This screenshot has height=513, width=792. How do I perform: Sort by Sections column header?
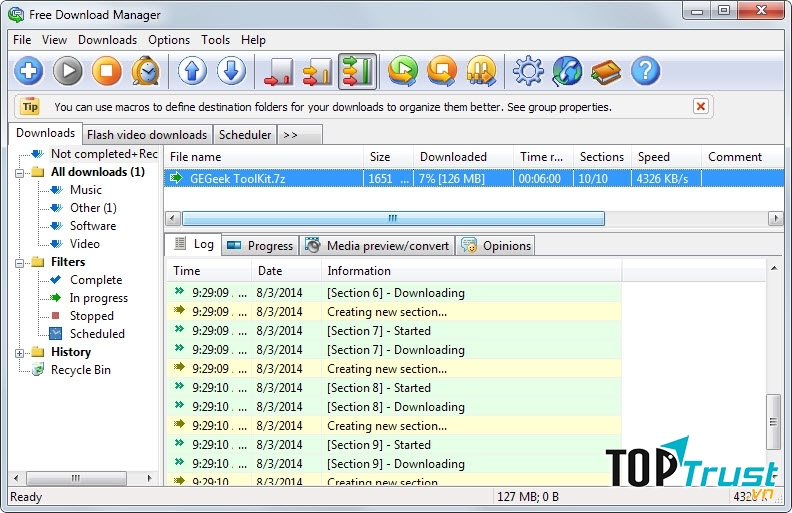point(602,157)
